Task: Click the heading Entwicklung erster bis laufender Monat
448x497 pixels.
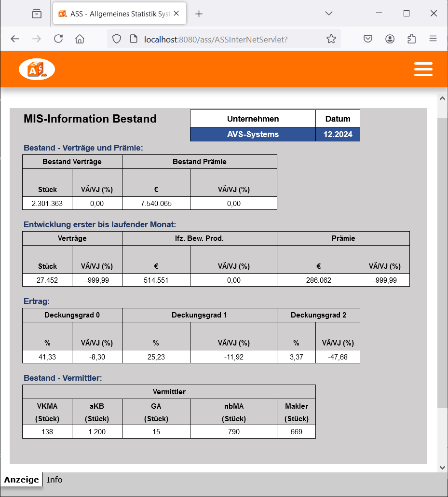Action: point(100,224)
